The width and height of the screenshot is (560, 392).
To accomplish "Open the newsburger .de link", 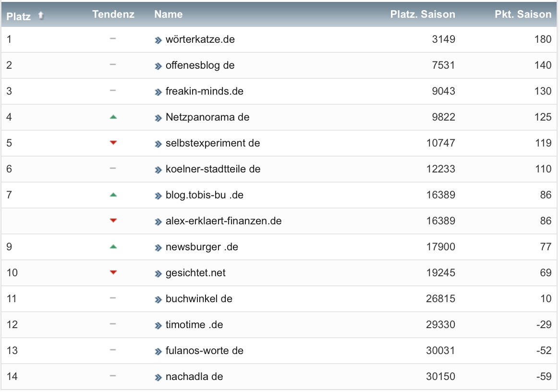I will click(202, 247).
